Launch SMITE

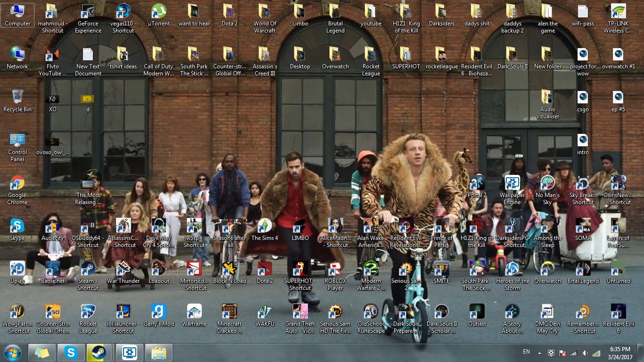click(x=441, y=268)
